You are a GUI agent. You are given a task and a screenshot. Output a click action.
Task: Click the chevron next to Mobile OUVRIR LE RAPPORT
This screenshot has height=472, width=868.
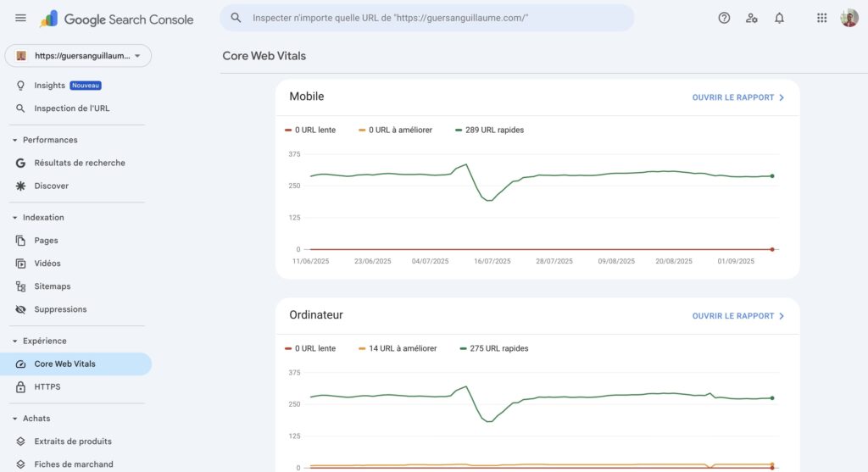(782, 97)
